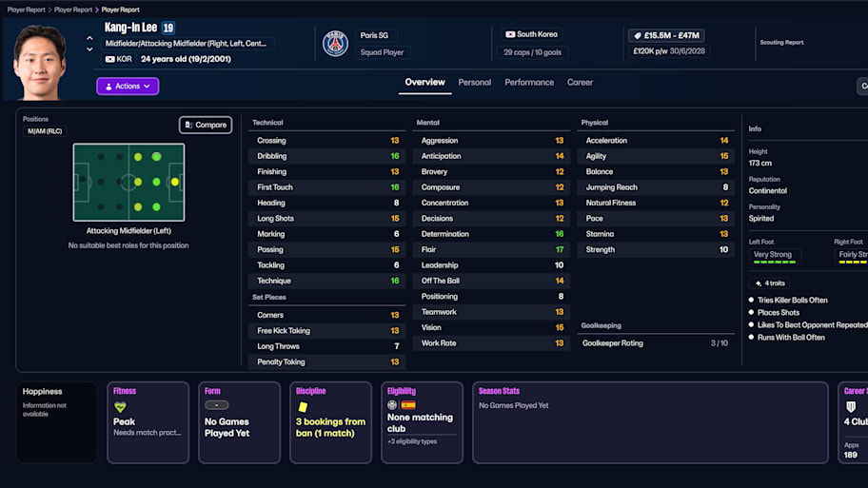The image size is (868, 488).
Task: Click the Free Kick Taking row
Action: coord(326,330)
